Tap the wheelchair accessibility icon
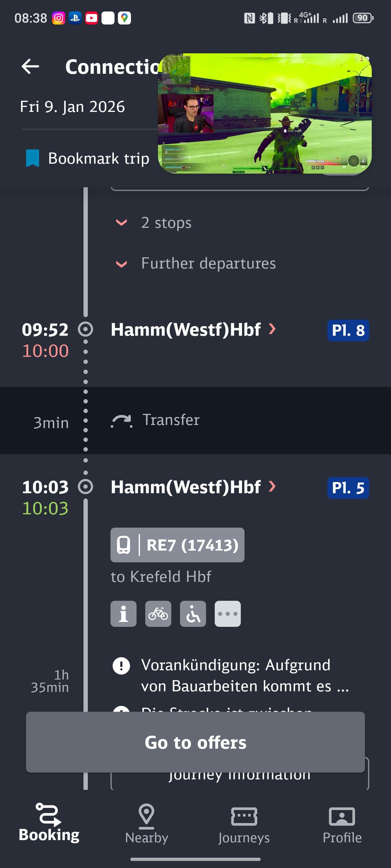Image resolution: width=391 pixels, height=868 pixels. tap(193, 613)
